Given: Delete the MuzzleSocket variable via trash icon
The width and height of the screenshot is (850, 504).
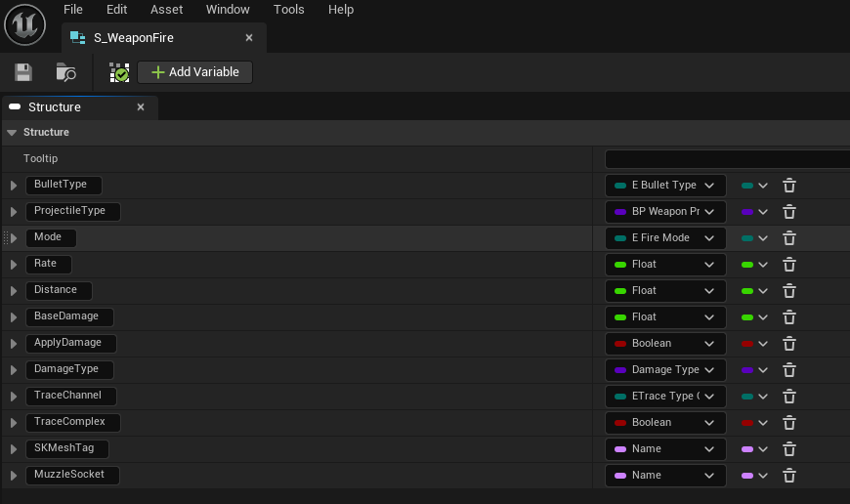Looking at the screenshot, I should coord(789,476).
